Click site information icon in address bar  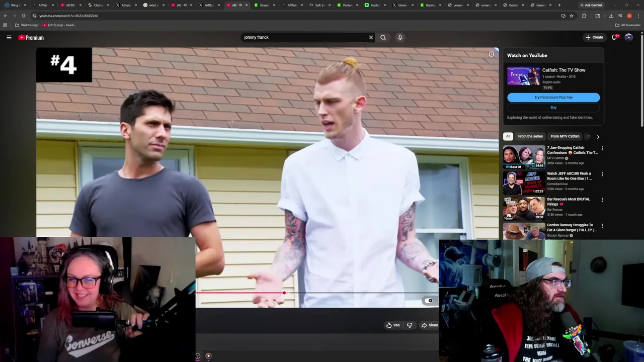[x=34, y=16]
